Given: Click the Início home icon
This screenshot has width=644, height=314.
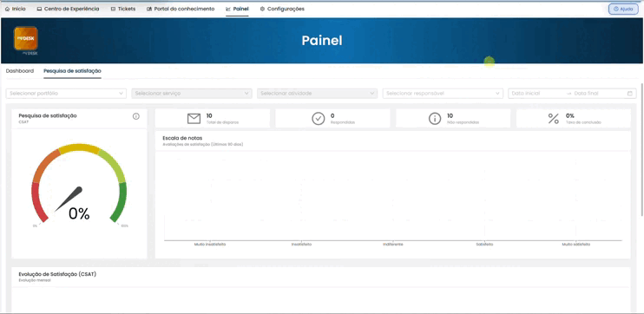Looking at the screenshot, I should [x=7, y=9].
